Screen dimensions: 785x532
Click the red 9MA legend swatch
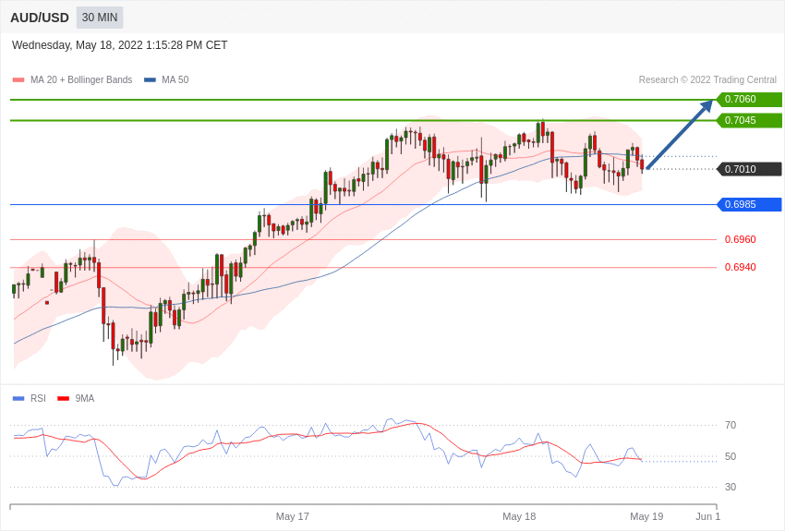(63, 398)
